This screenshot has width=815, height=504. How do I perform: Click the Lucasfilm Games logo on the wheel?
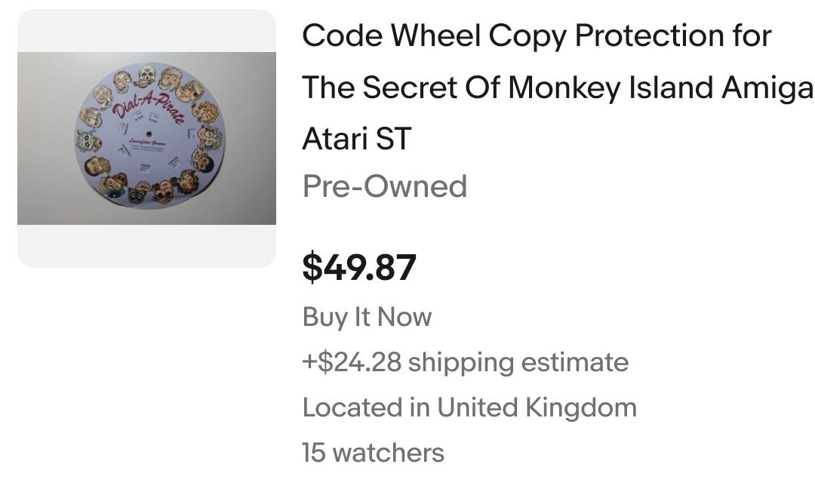point(147,141)
